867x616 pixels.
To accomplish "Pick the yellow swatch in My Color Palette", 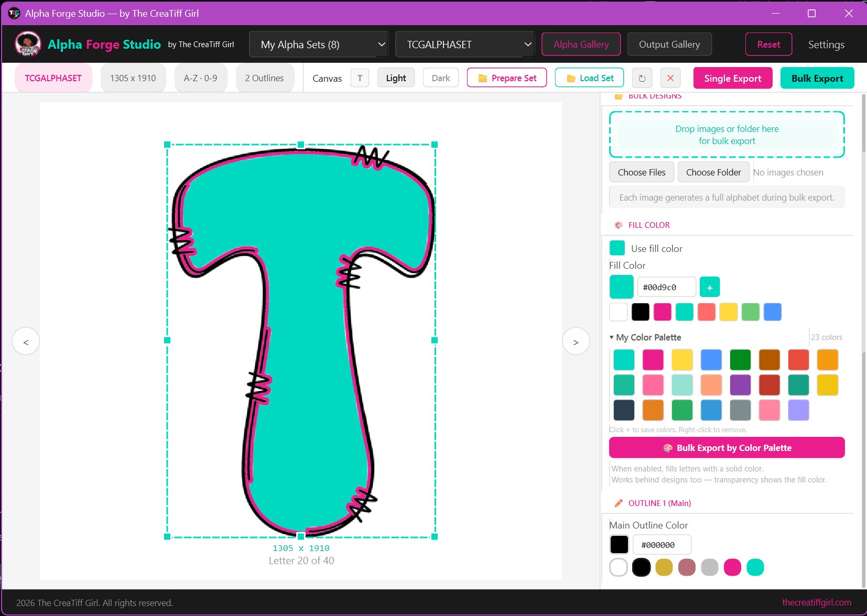I will coord(682,360).
